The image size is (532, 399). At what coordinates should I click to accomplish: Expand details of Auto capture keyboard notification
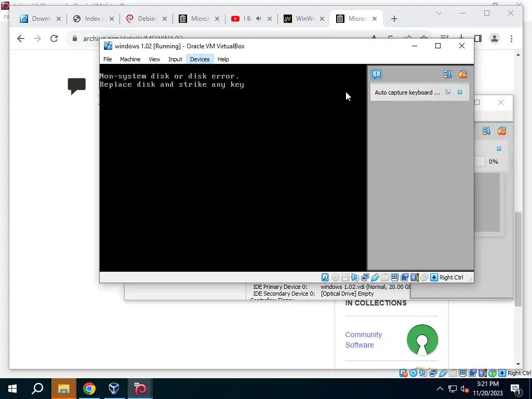448,92
